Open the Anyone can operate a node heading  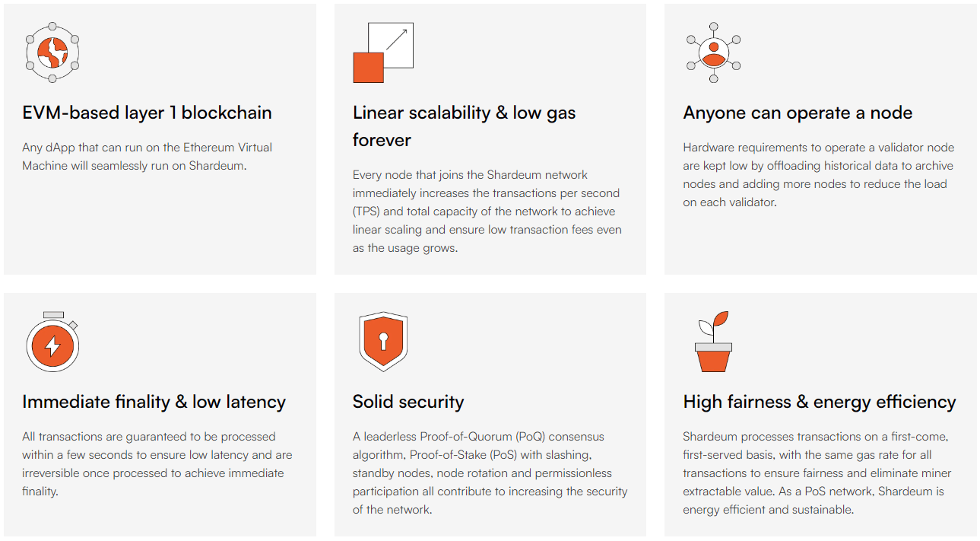click(798, 113)
